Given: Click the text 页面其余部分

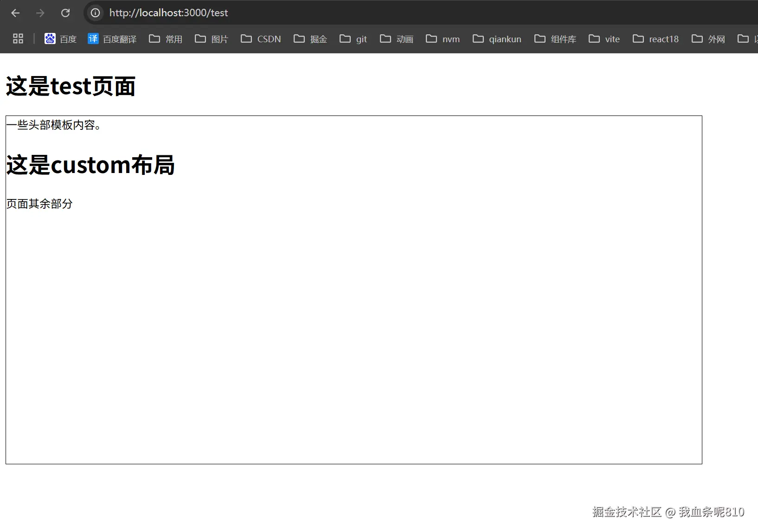Looking at the screenshot, I should click(x=39, y=204).
